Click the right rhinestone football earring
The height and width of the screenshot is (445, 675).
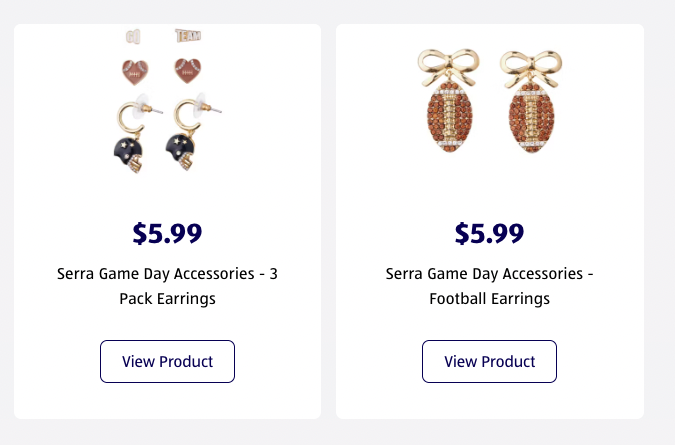coord(529,119)
